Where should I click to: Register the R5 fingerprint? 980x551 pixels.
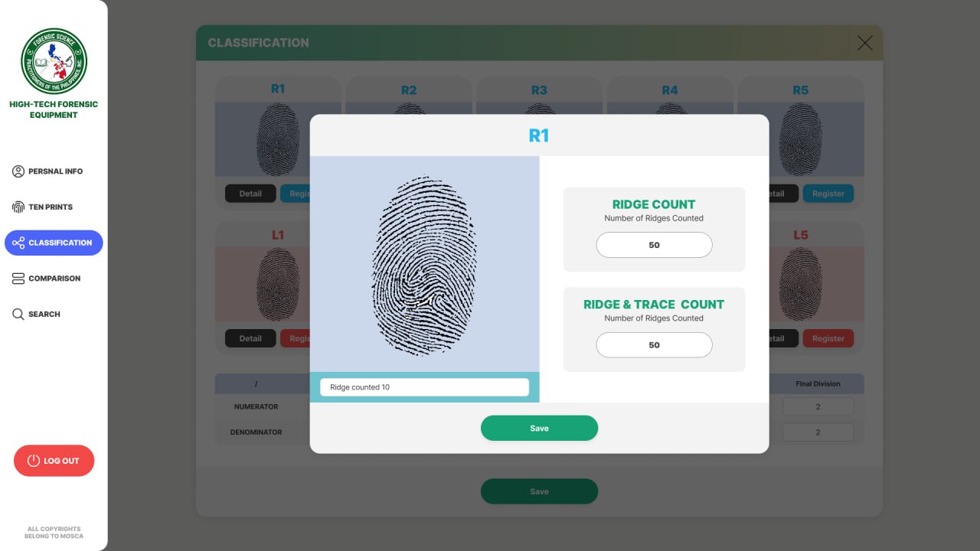click(828, 194)
